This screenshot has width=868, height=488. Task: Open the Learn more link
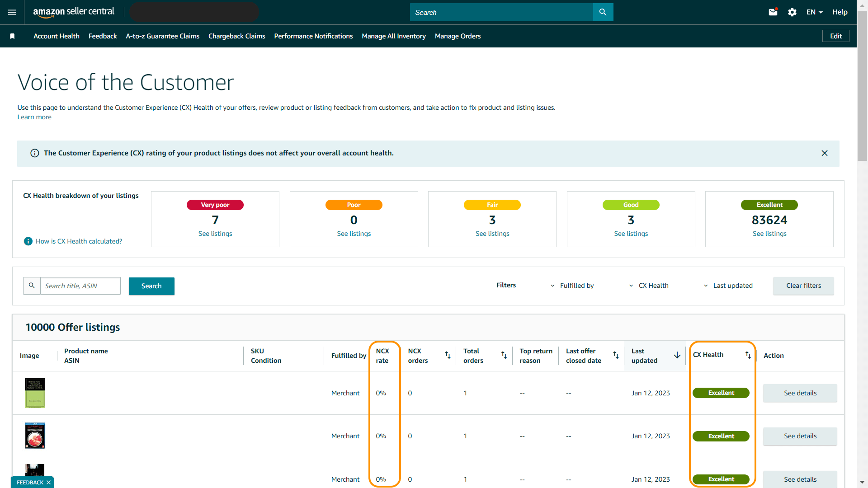(34, 117)
